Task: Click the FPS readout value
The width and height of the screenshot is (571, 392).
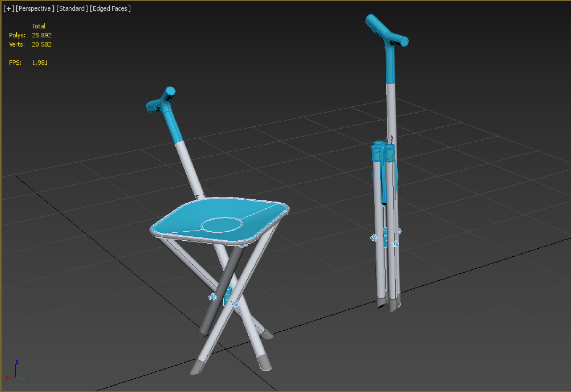Action: point(40,63)
